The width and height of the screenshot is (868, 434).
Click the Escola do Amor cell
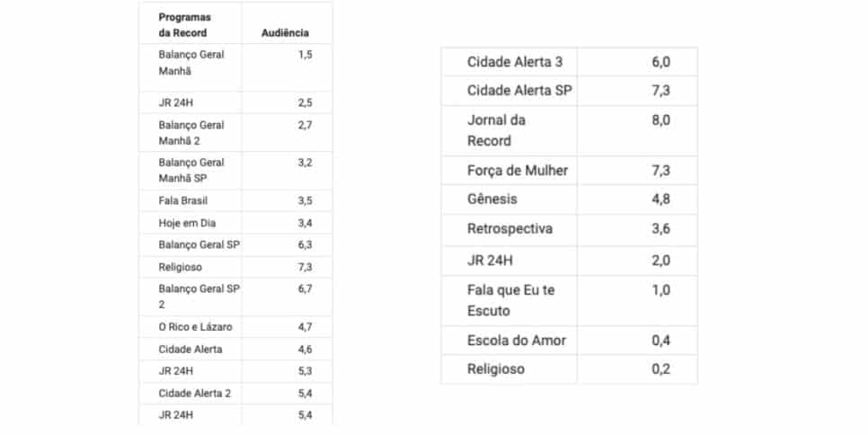[x=509, y=341]
